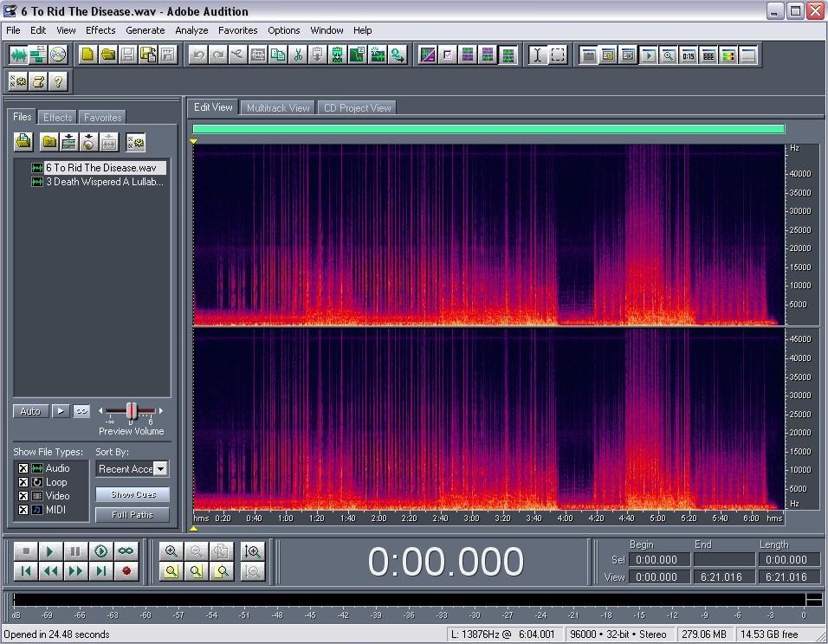The image size is (828, 644).
Task: Toggle the Video file type checkbox
Action: 23,496
